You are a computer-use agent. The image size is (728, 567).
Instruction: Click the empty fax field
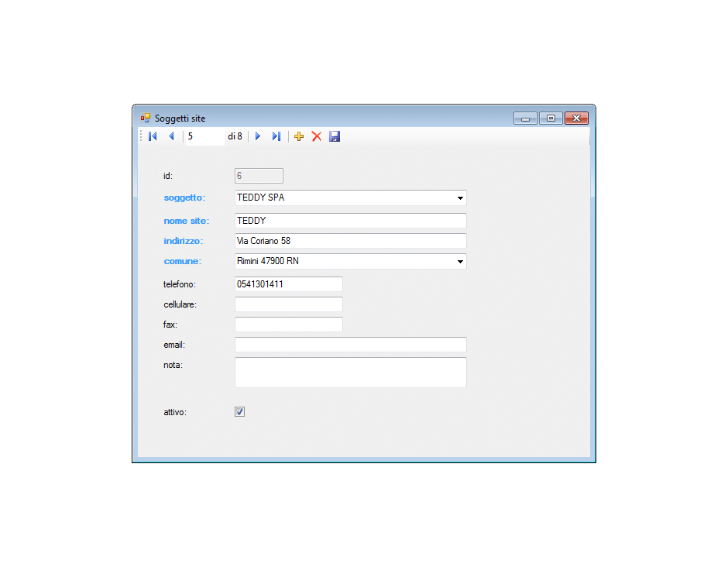[x=289, y=325]
